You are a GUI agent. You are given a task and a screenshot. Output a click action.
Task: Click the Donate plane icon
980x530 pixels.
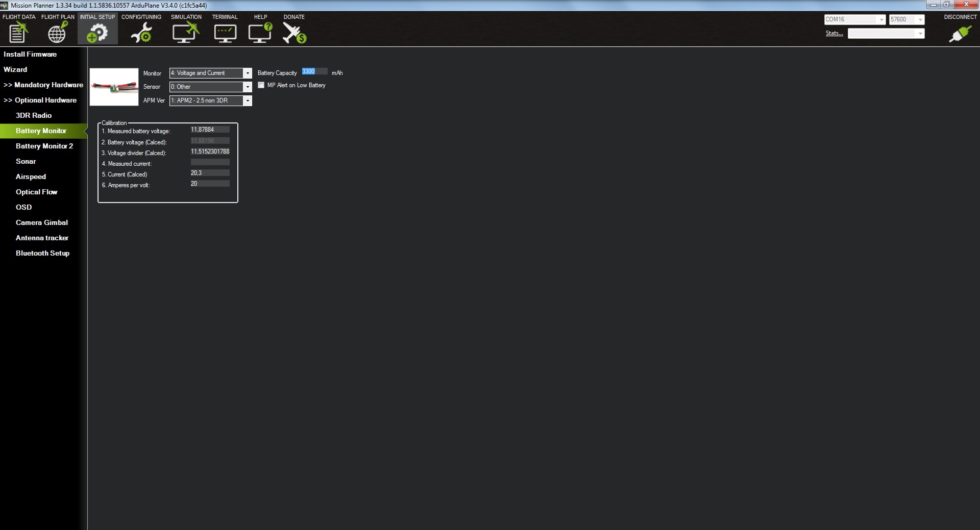tap(294, 33)
